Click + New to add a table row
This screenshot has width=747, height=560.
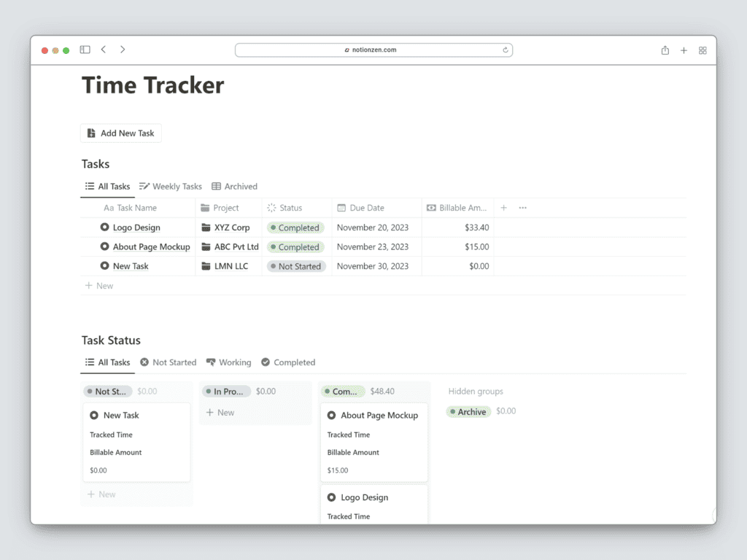[x=98, y=285]
